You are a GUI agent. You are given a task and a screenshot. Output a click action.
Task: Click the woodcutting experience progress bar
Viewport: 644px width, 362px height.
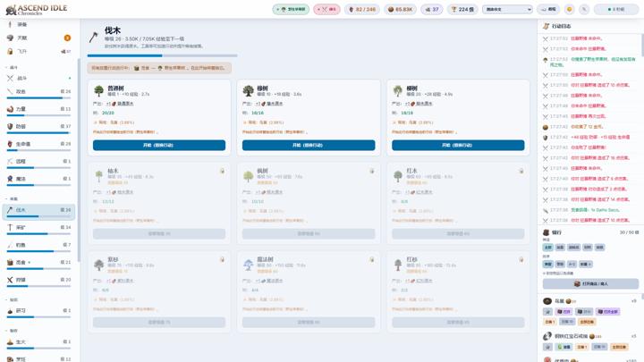point(162,55)
